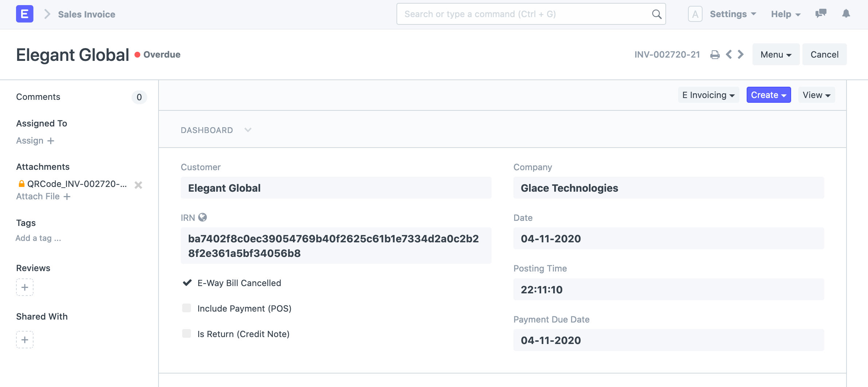Expand the Create dropdown button
This screenshot has height=387, width=868.
click(769, 95)
